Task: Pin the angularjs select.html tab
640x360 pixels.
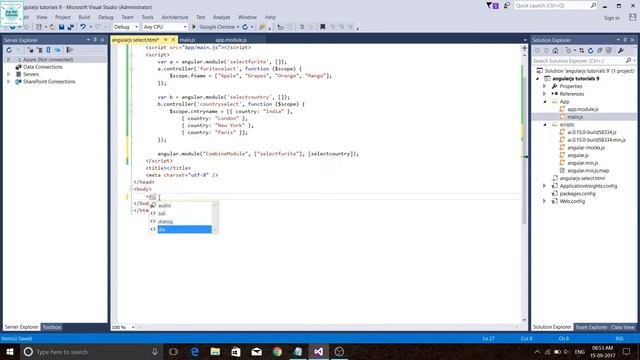Action: point(166,40)
